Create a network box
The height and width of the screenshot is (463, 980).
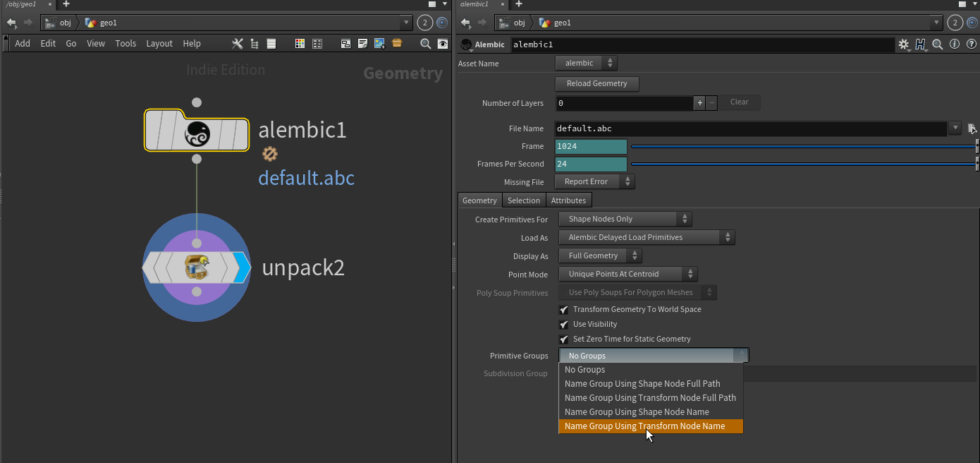point(345,44)
